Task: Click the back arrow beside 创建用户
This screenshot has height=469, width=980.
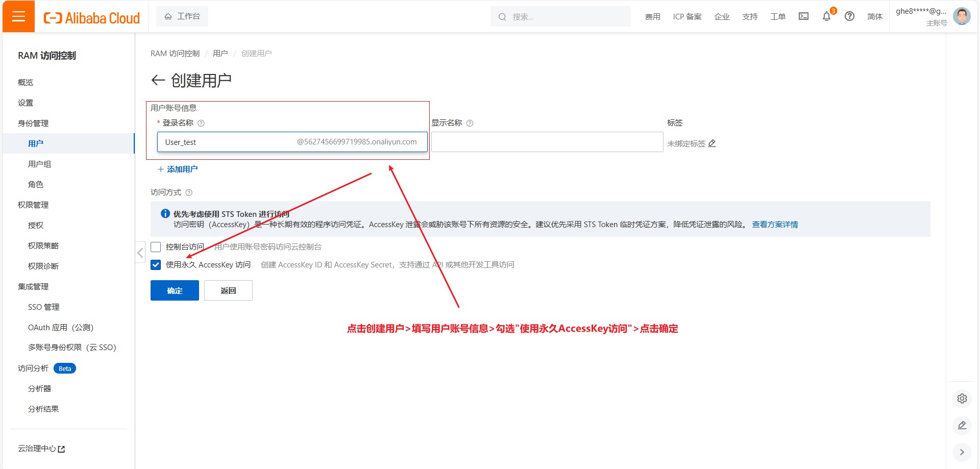Action: tap(158, 80)
